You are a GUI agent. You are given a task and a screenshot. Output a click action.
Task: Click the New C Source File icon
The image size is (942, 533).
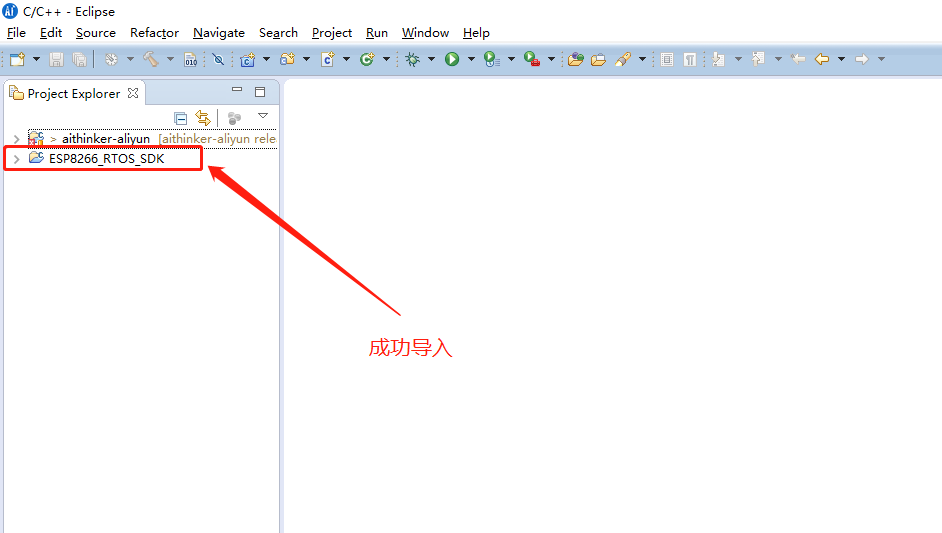pyautogui.click(x=327, y=59)
